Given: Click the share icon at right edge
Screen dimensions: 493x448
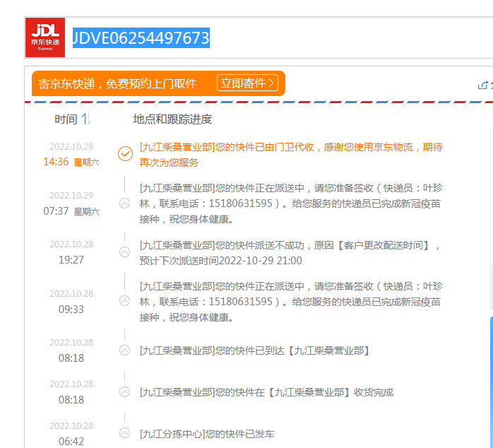Looking at the screenshot, I should (x=482, y=85).
